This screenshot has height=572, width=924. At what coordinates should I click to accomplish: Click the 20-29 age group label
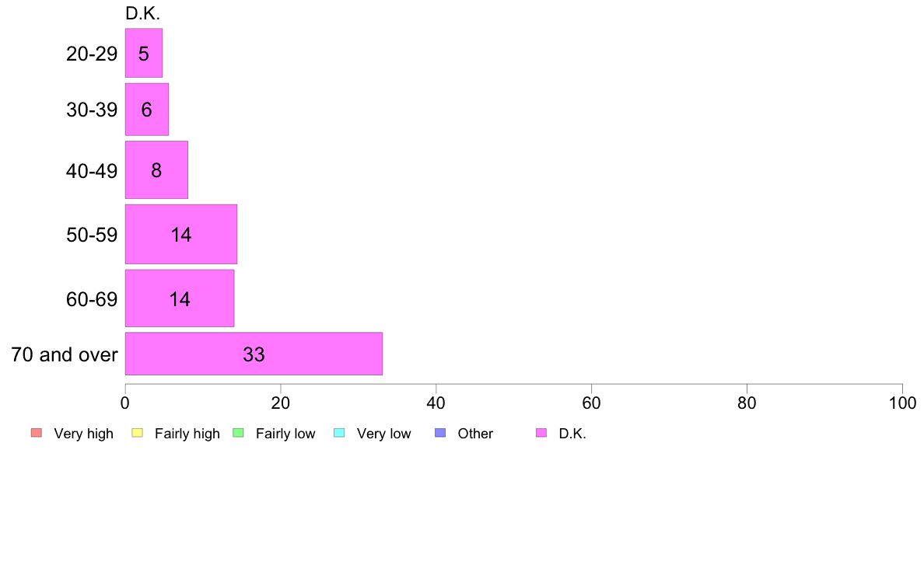[x=92, y=54]
